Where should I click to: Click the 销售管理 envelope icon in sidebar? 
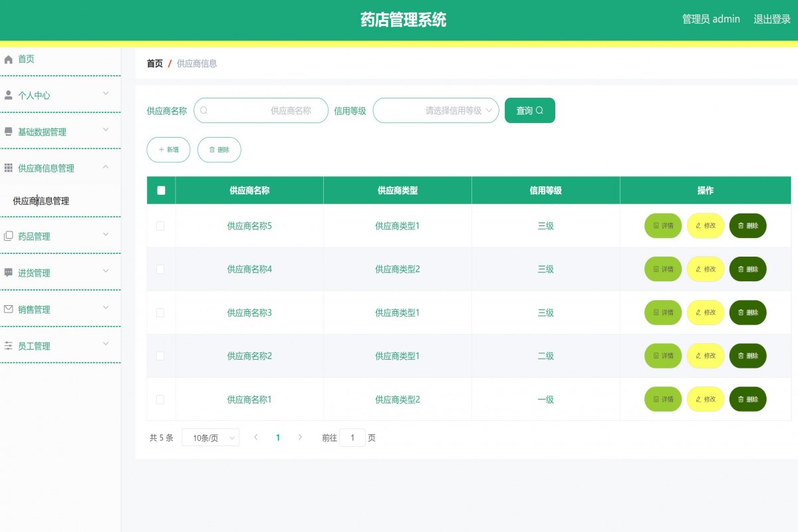(x=8, y=309)
